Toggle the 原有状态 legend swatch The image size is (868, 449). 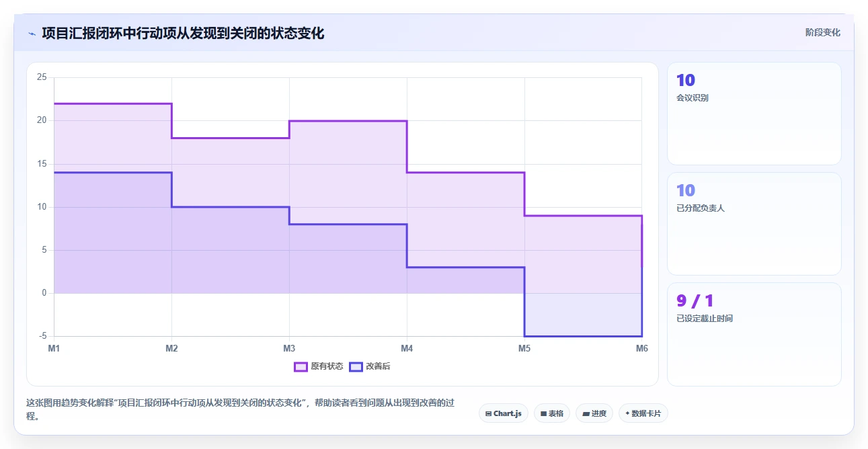pyautogui.click(x=301, y=366)
